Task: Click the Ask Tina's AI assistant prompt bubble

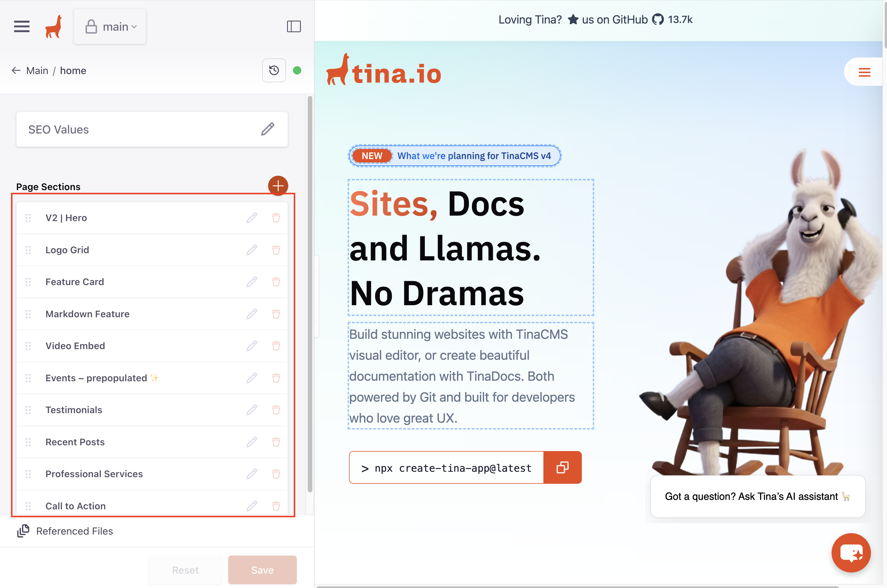Action: click(758, 496)
